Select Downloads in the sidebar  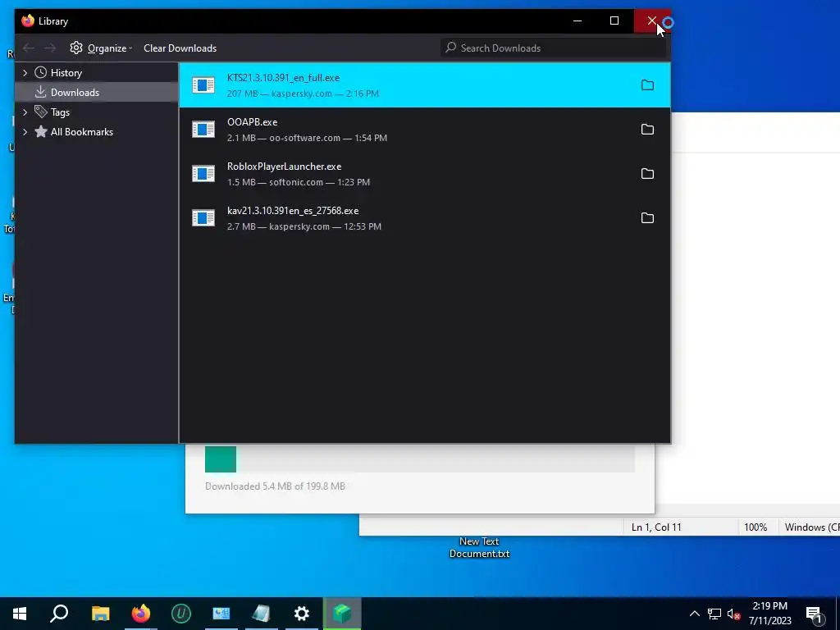point(97,92)
